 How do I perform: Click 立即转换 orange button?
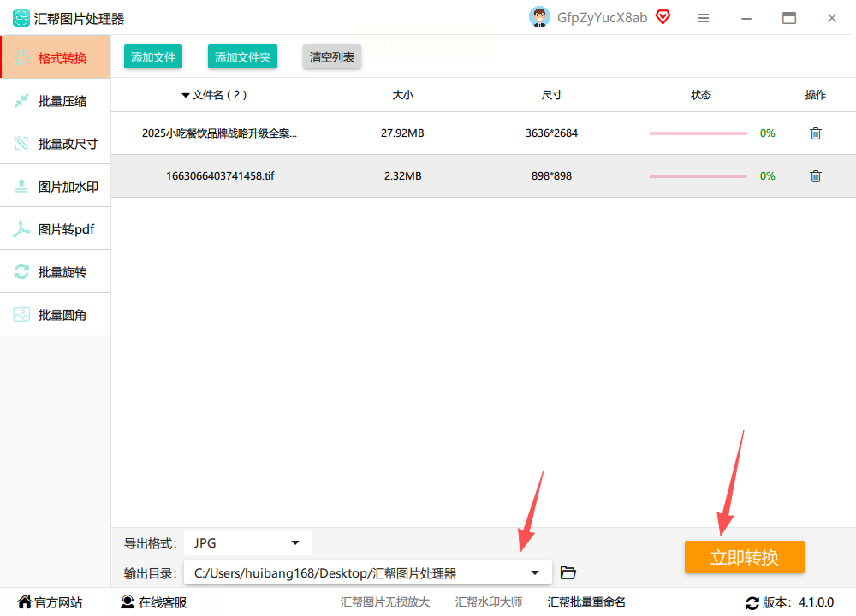pyautogui.click(x=745, y=557)
